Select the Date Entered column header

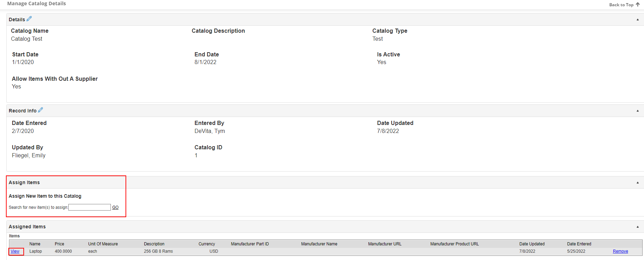pos(579,244)
